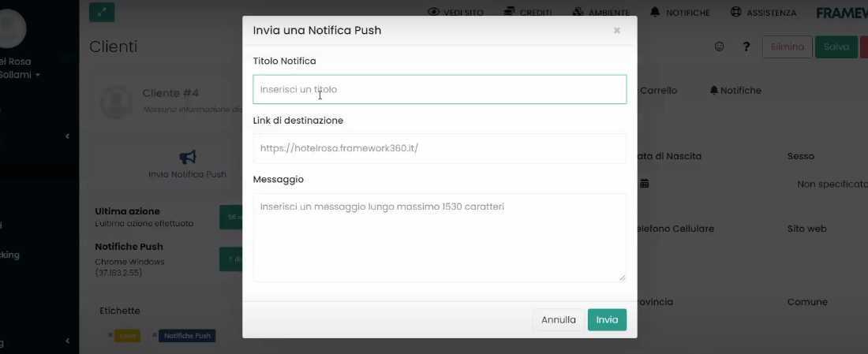Switch to the Notifiche client tab
868x354 pixels.
[x=735, y=91]
